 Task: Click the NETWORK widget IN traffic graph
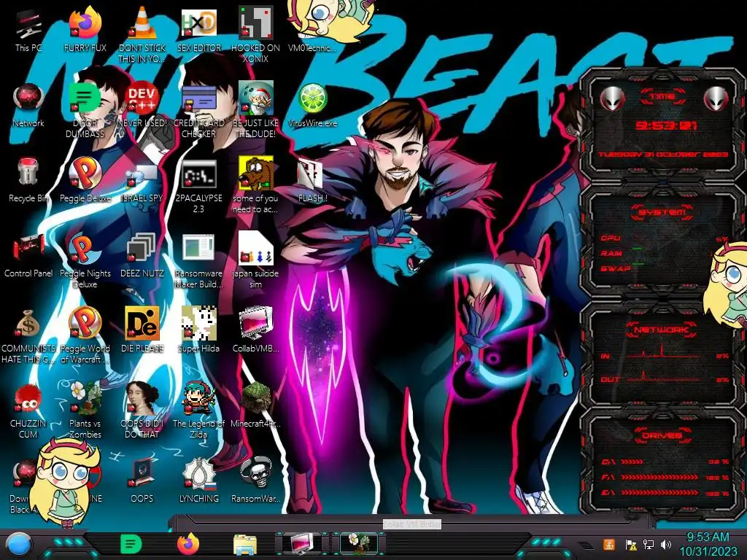(x=664, y=352)
